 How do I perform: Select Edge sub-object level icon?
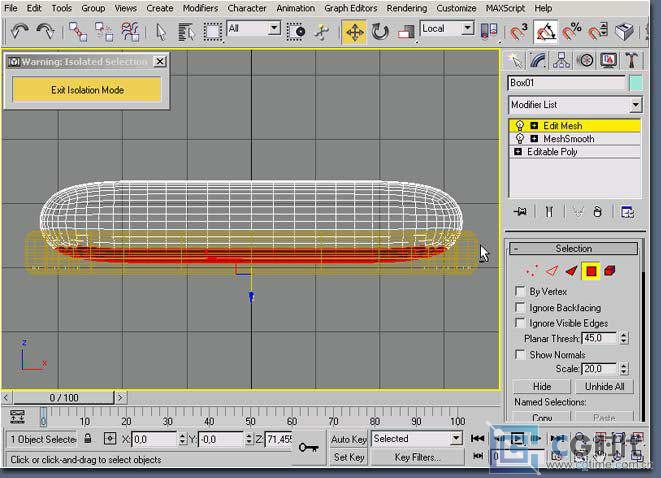[x=551, y=271]
